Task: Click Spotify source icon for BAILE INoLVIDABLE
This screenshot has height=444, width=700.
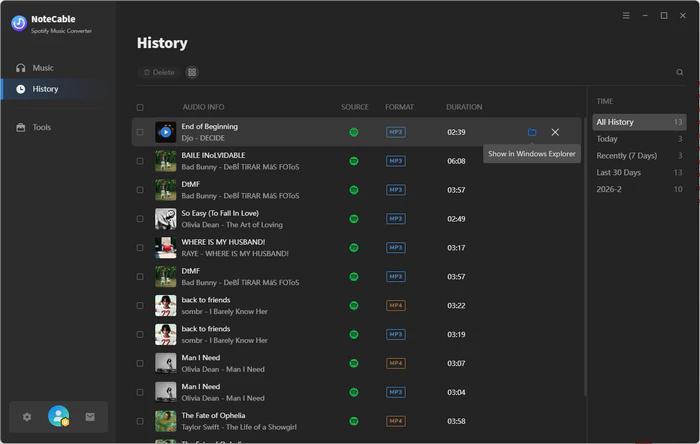Action: [354, 161]
